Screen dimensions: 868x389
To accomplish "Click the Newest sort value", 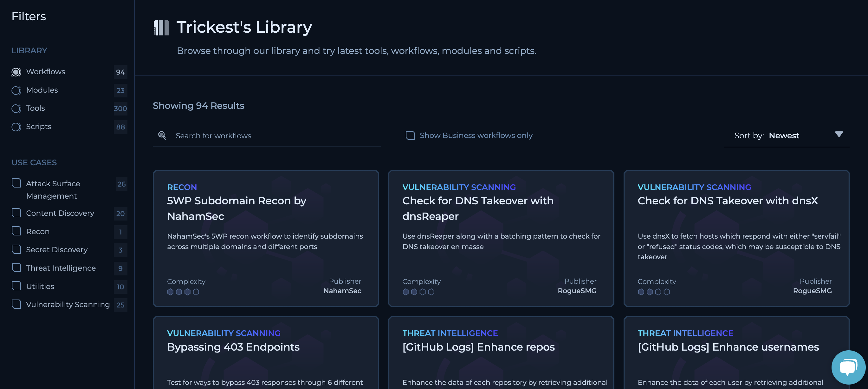I will 784,135.
